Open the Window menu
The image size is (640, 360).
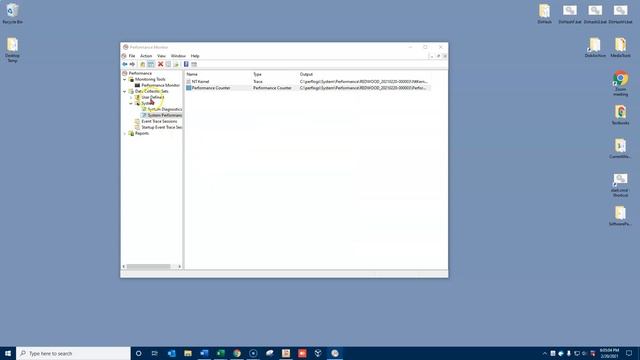[178, 56]
